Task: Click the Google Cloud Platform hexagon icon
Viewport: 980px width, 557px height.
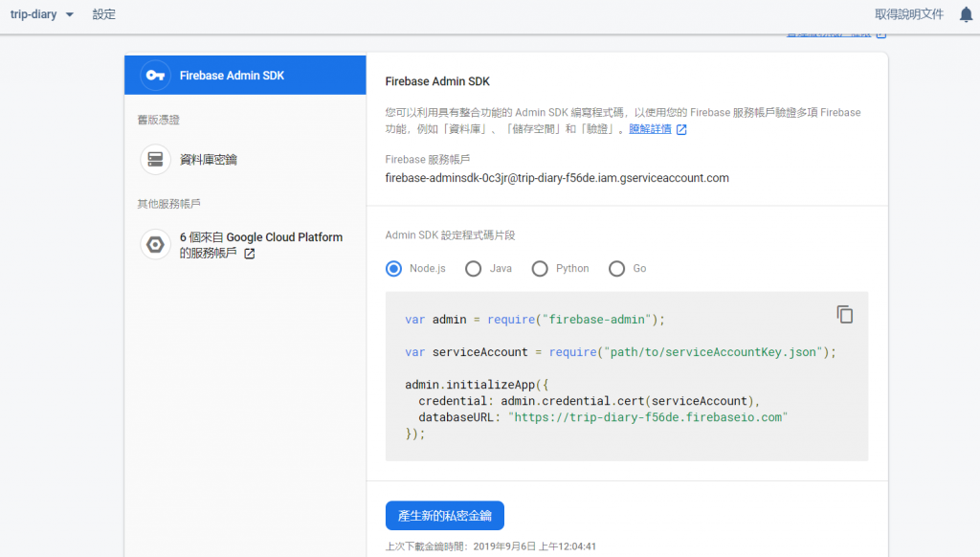Action: tap(155, 244)
